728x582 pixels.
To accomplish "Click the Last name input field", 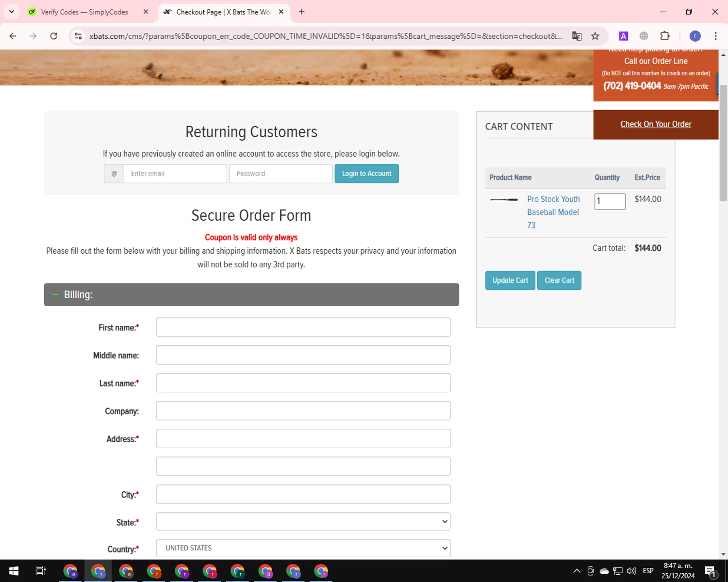I will tap(303, 383).
